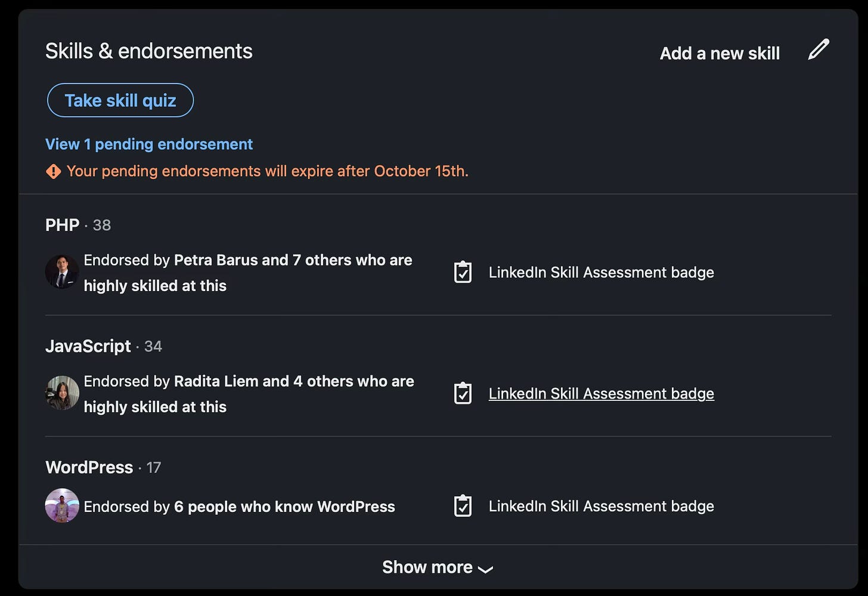Open the WordPress endorser's profile photo
This screenshot has width=868, height=596.
pyautogui.click(x=62, y=506)
